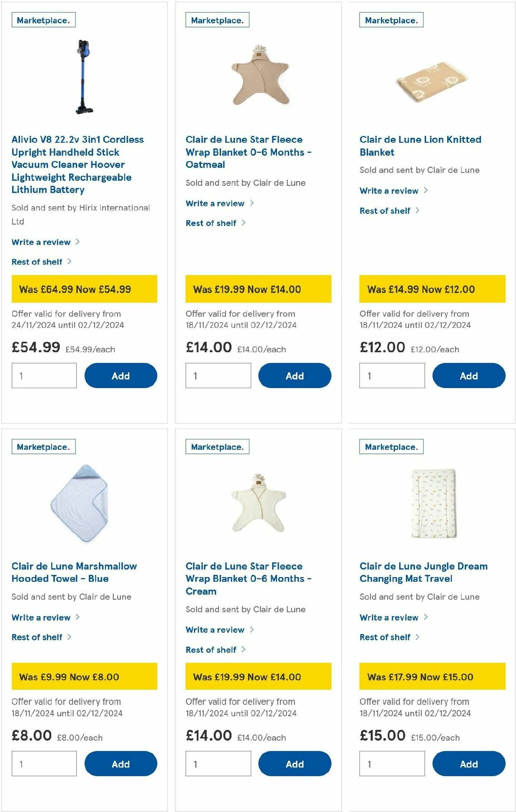Add the Lion Knitted Blanket to basket
Screen dimensions: 516x812
pyautogui.click(x=469, y=376)
